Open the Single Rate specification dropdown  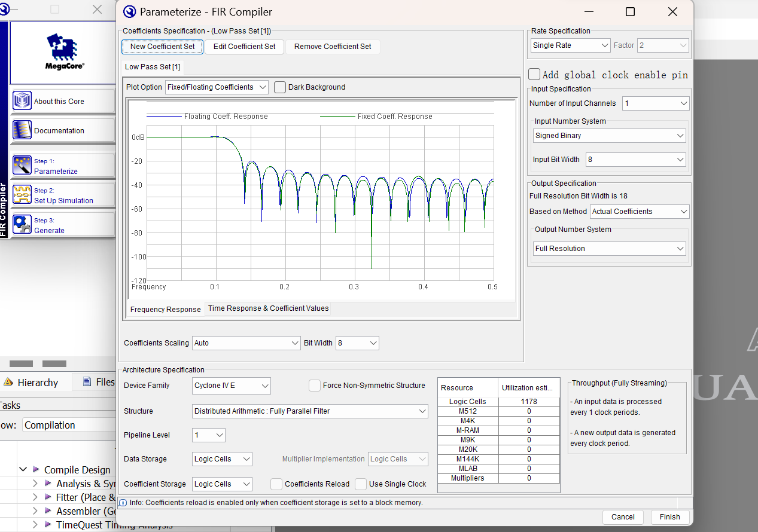[571, 45]
